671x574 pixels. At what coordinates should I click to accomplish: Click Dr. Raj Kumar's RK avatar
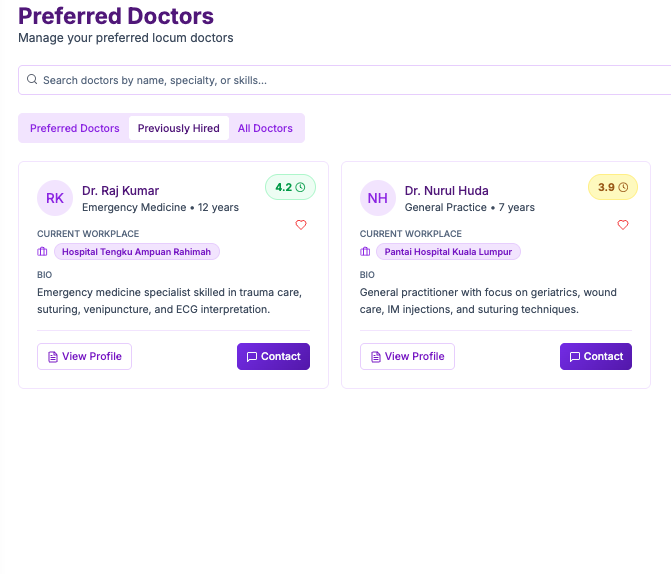pos(55,198)
